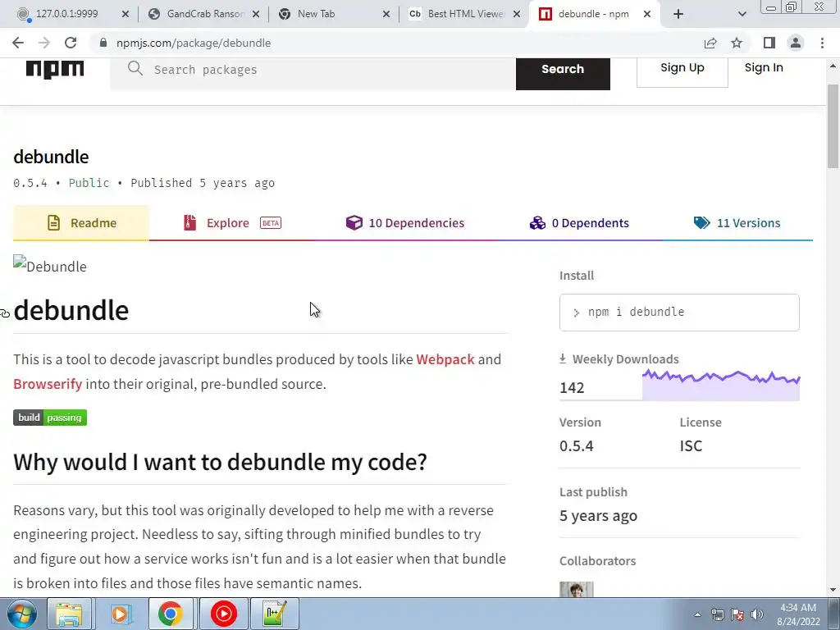Share this page icon in address bar
Viewport: 840px width, 630px height.
[x=710, y=43]
